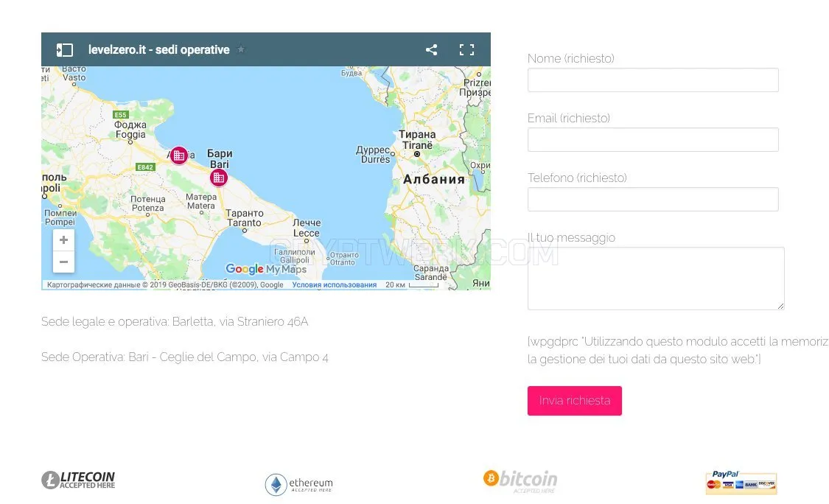829x504 pixels.
Task: Click the Sede legale Barletta address text
Action: click(175, 321)
